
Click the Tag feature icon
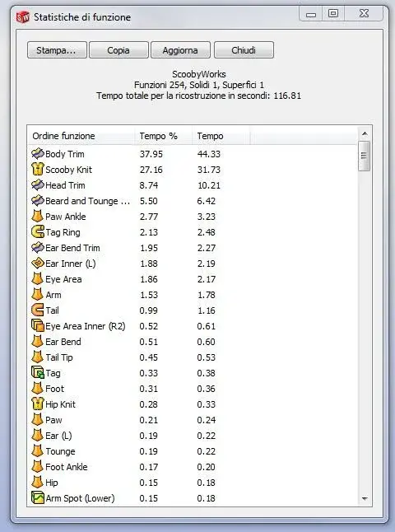[x=38, y=372]
